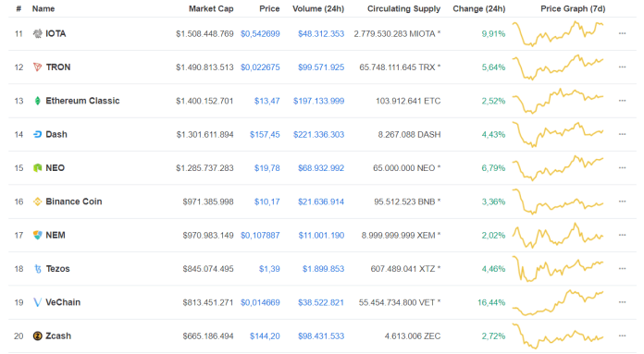644x354 pixels.
Task: Click the NEO coin logo icon
Action: pyautogui.click(x=37, y=168)
